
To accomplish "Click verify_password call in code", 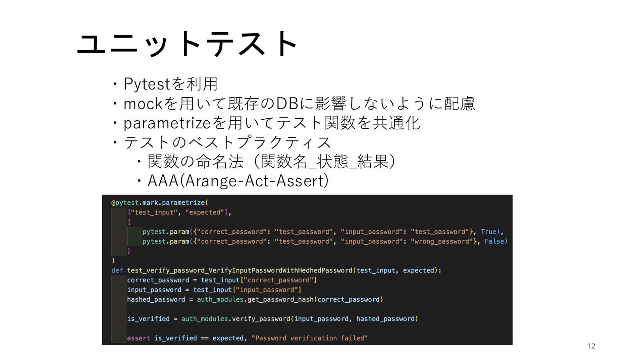I will click(261, 319).
